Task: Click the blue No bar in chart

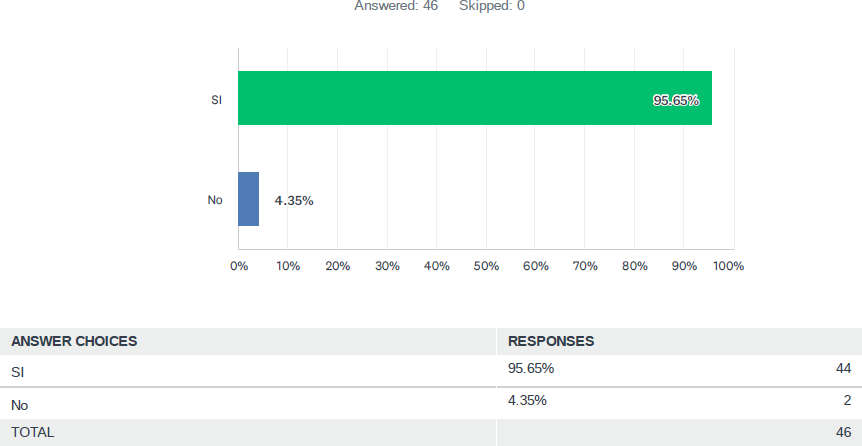Action: pos(248,199)
